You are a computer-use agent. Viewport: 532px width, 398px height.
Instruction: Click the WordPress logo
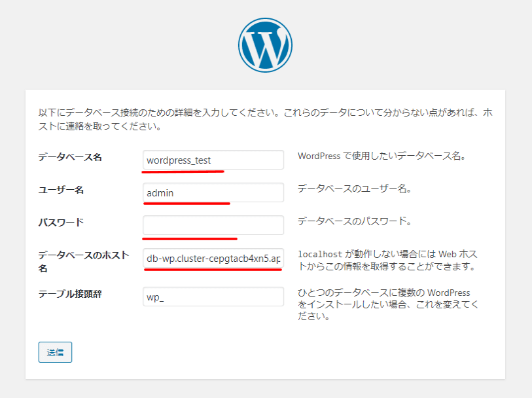[x=265, y=45]
